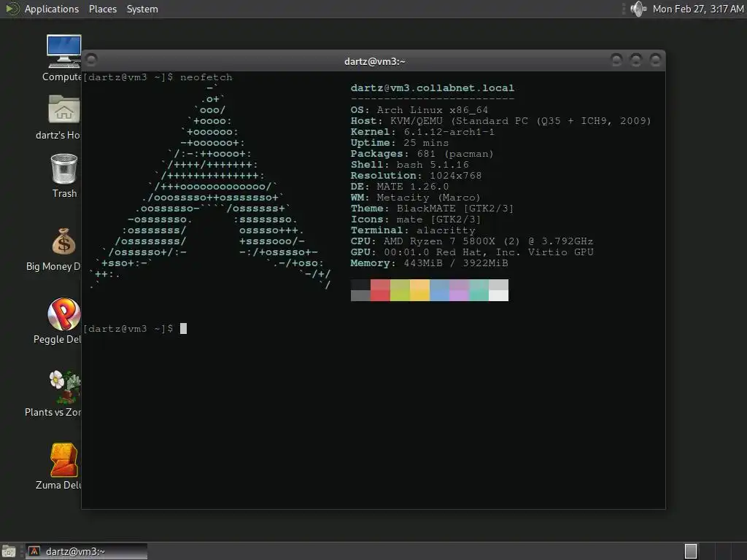
Task: Click the 'WM: Metacity (Marco)' line
Action: [416, 198]
